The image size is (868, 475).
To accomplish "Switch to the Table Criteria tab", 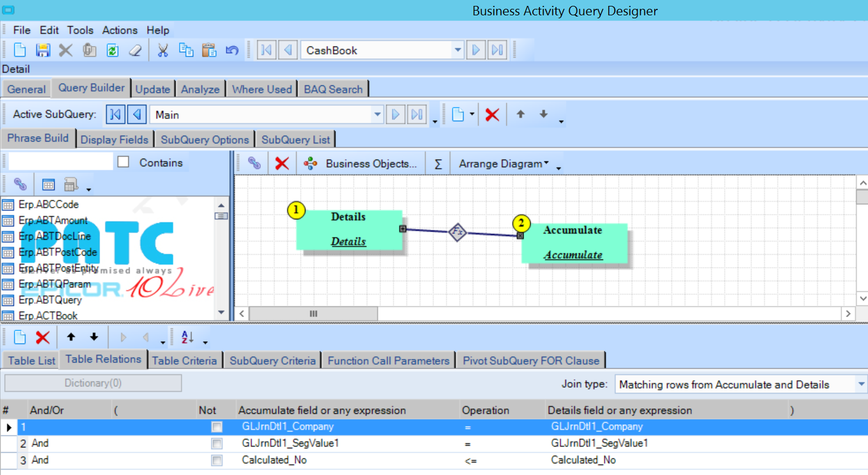I will pyautogui.click(x=184, y=361).
